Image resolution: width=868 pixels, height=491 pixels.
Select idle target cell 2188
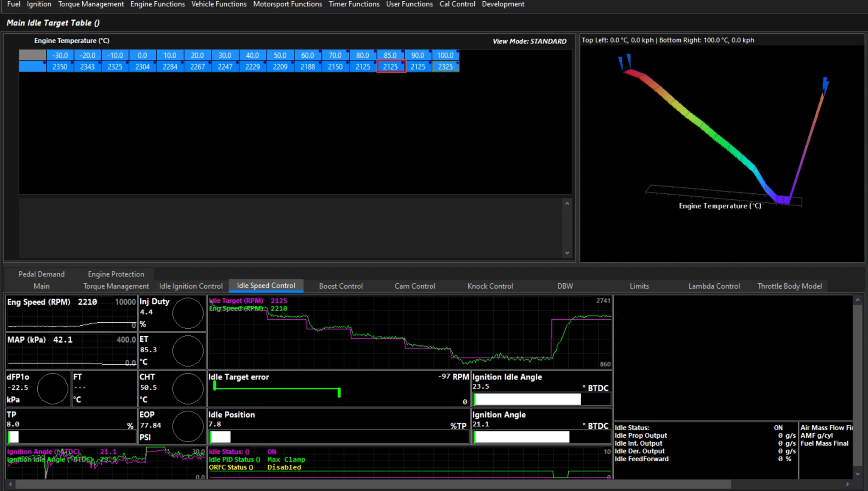pos(308,67)
